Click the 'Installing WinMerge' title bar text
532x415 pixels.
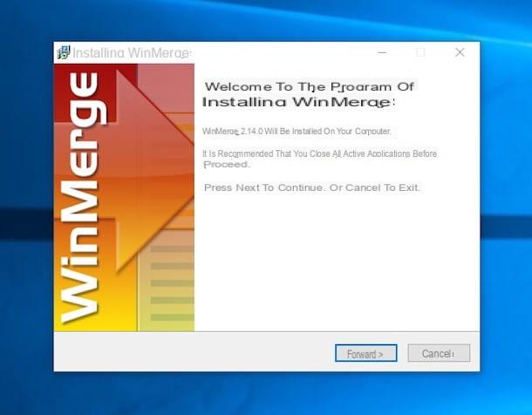coord(132,53)
